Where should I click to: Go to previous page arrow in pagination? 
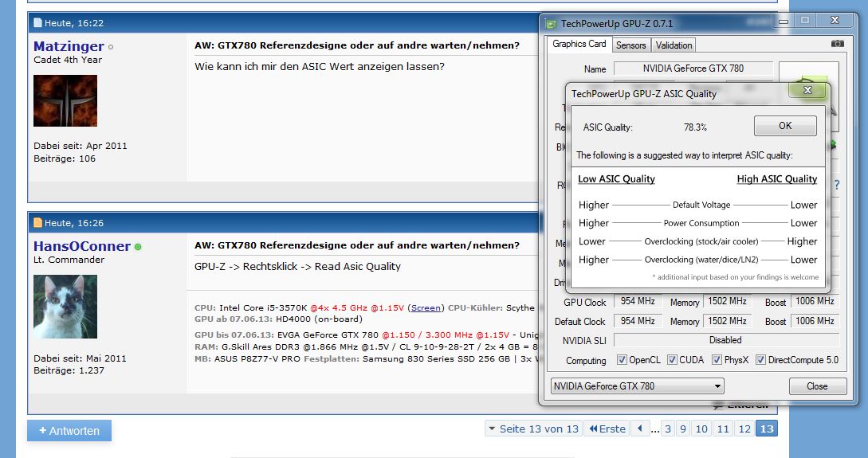point(640,429)
